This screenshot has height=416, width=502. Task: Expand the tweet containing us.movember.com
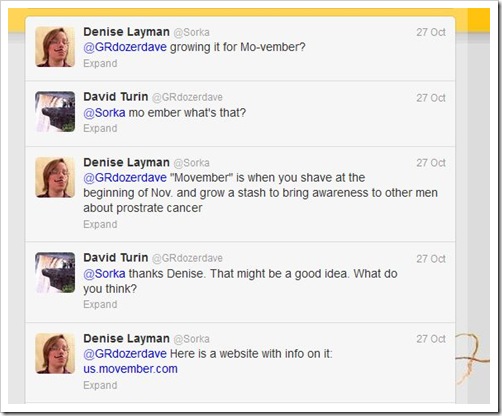(100, 385)
